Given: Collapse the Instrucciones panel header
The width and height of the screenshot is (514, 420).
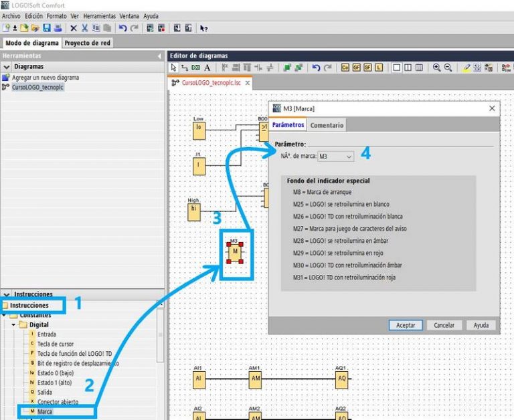Looking at the screenshot, I should 7,294.
